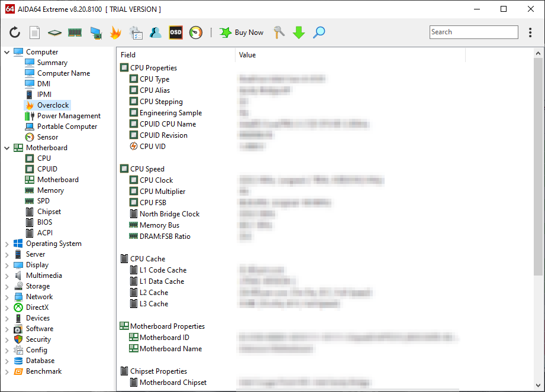
Task: Open the wrench preferences icon
Action: click(279, 33)
